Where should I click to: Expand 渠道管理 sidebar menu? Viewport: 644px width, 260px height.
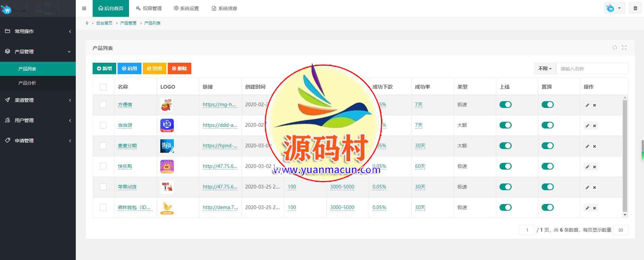coord(38,100)
